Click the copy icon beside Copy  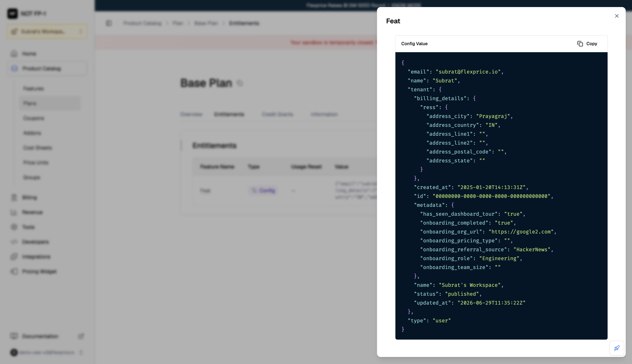[580, 44]
